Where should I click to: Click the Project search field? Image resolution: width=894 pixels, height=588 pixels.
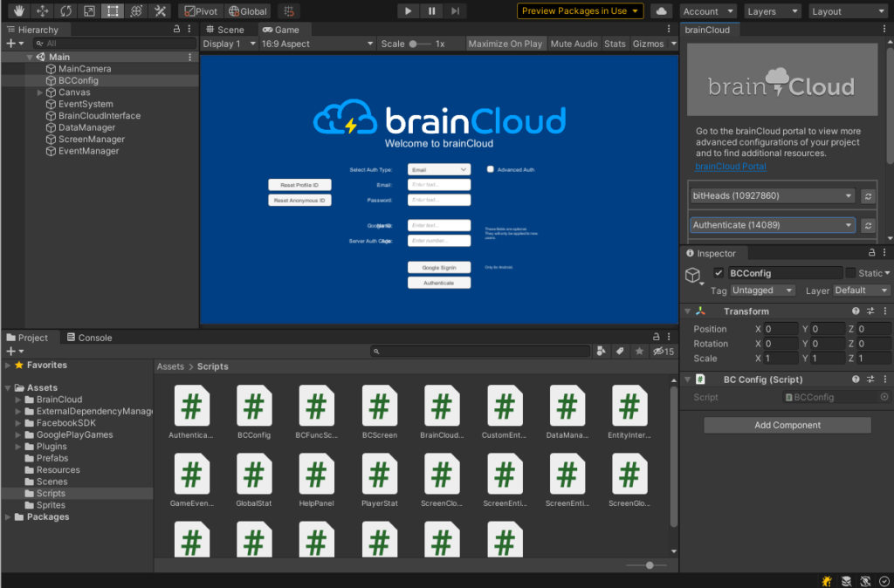480,352
